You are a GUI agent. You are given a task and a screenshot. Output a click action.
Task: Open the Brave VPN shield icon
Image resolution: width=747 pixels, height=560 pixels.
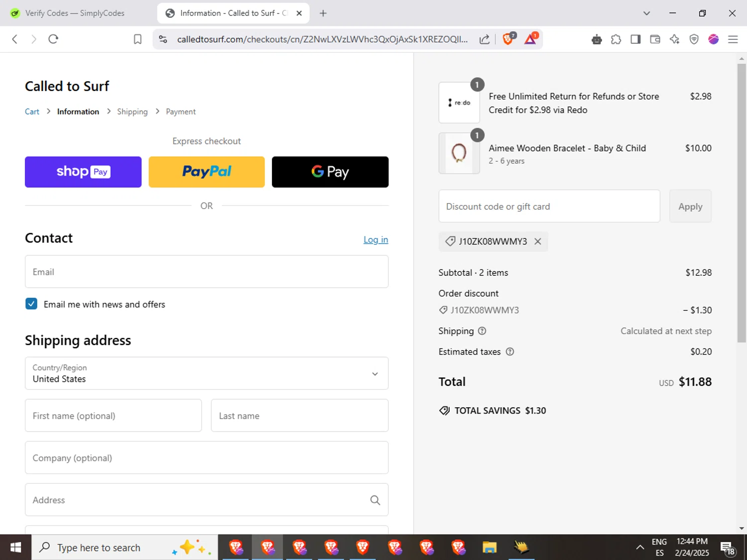pos(694,39)
